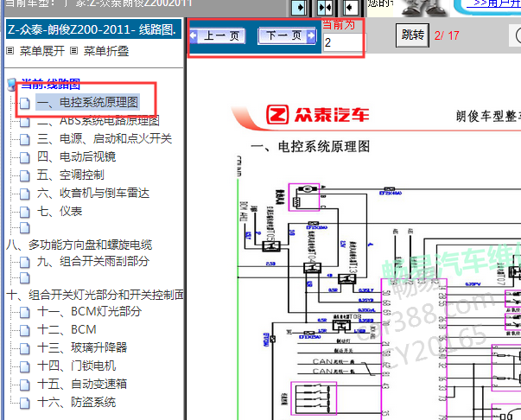Open 十一、BCM灯光部分 entry
Image resolution: width=521 pixels, height=420 pixels.
click(x=89, y=312)
